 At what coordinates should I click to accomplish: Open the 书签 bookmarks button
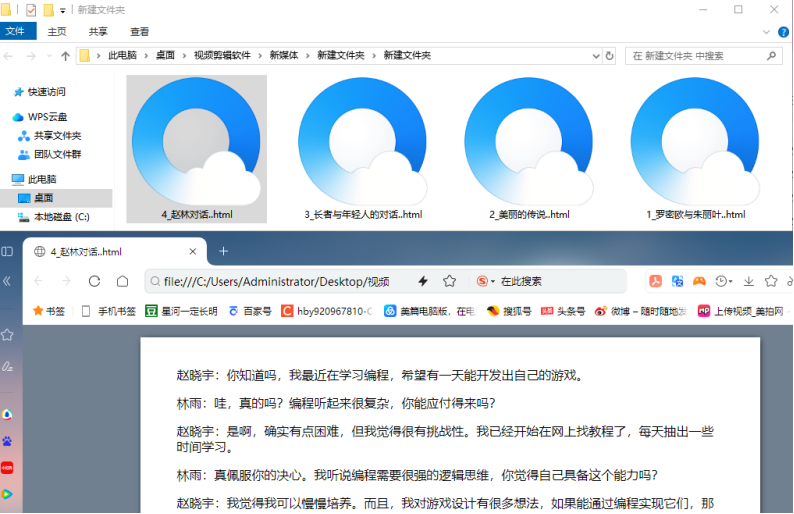tap(49, 311)
